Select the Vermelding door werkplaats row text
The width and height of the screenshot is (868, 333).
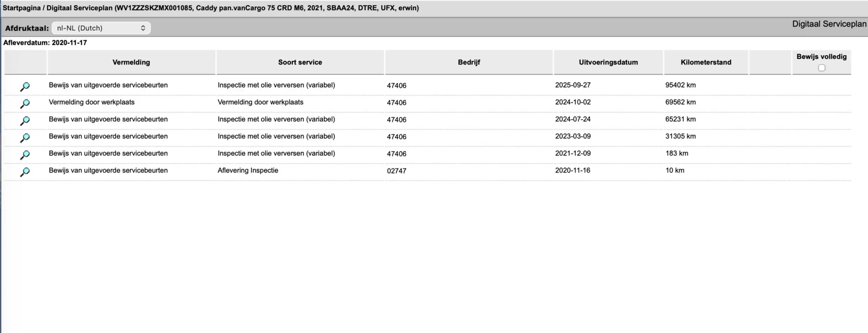(x=92, y=102)
